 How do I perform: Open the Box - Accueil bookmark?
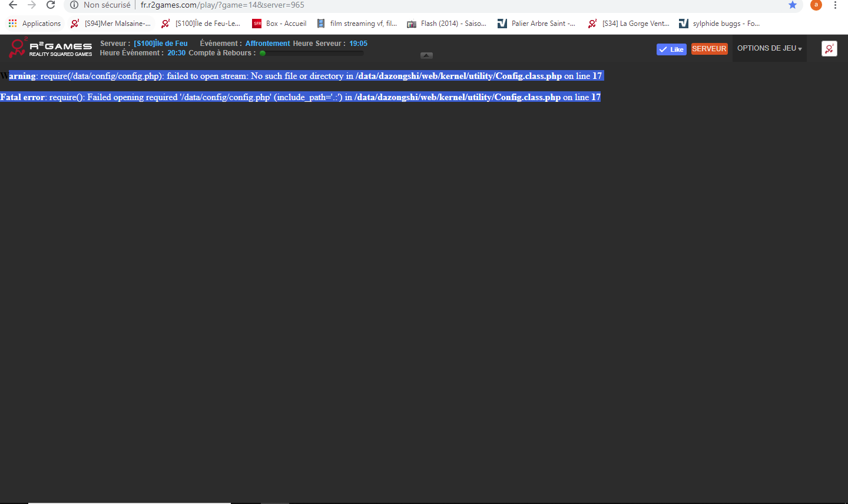pyautogui.click(x=280, y=24)
